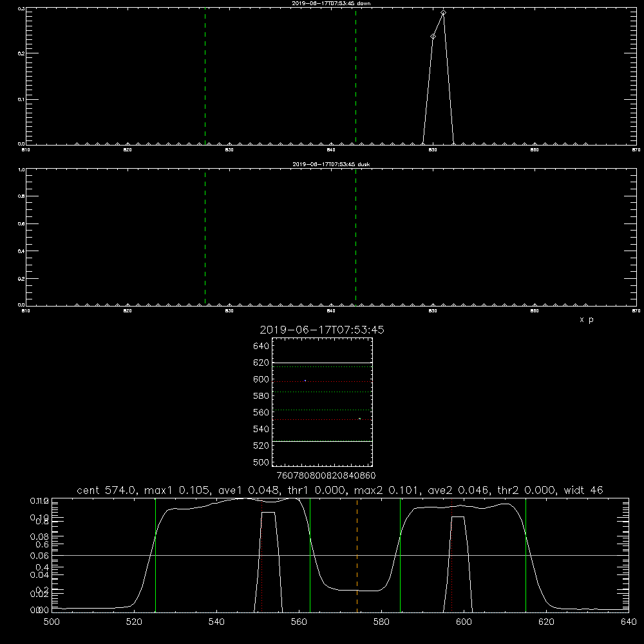Click the "640" y-axis label of the small image

[x=261, y=346]
